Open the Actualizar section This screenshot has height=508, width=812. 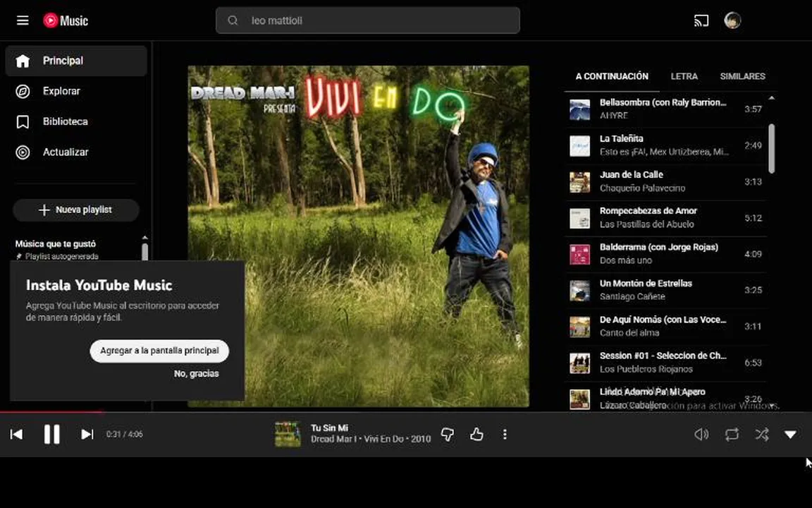76,152
